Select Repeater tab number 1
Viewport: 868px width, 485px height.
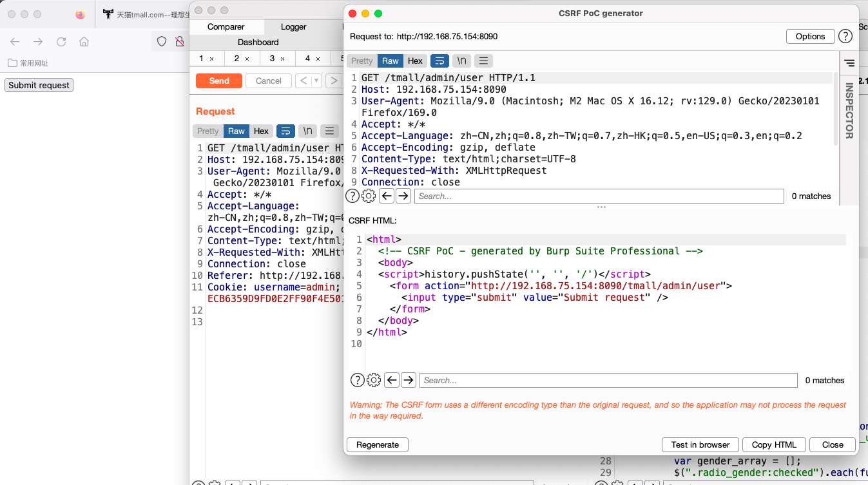pyautogui.click(x=202, y=58)
